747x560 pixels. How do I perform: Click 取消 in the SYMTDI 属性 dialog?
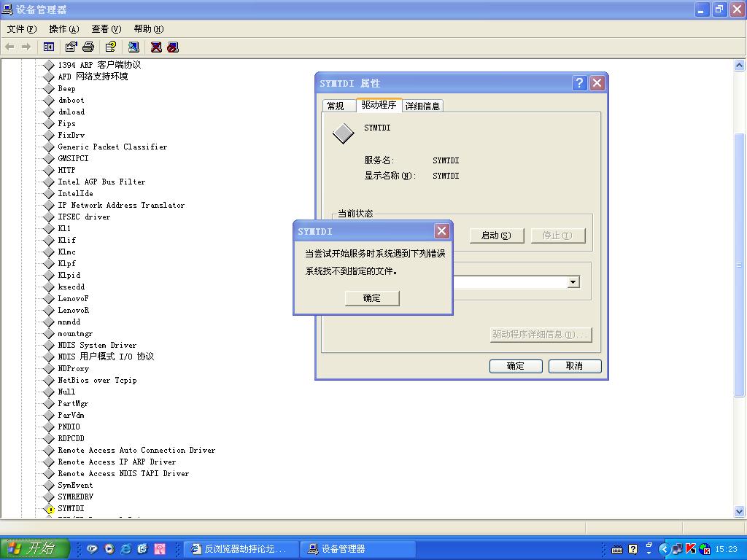coord(575,366)
